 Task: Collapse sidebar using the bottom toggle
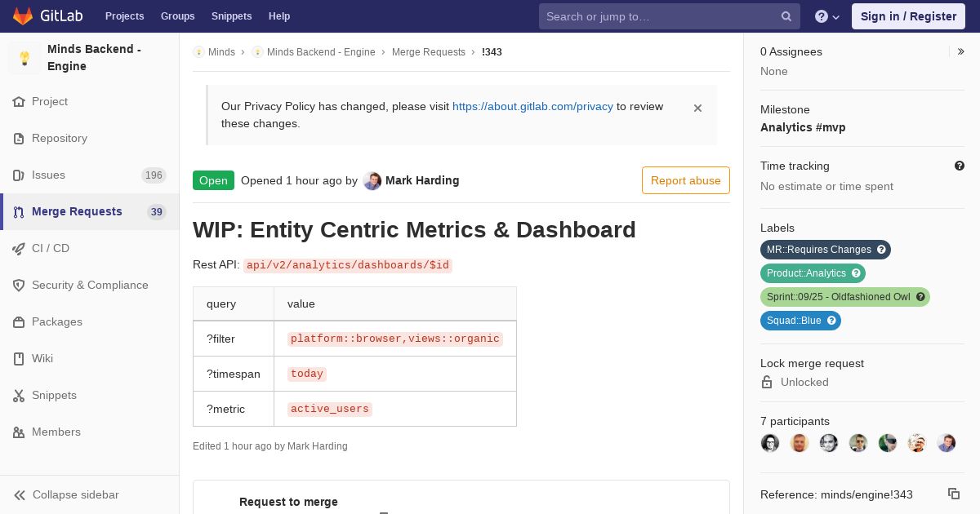click(90, 494)
